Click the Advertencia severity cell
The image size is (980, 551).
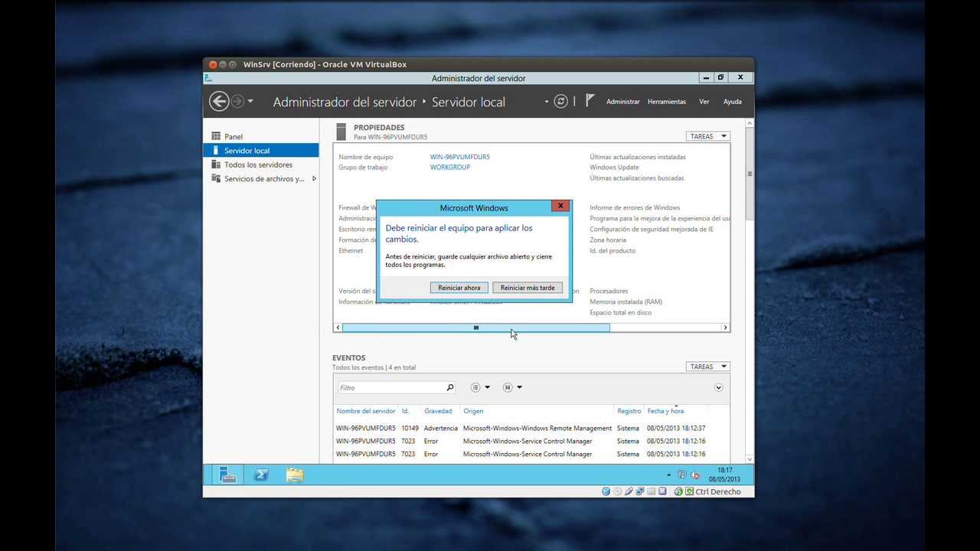point(441,429)
